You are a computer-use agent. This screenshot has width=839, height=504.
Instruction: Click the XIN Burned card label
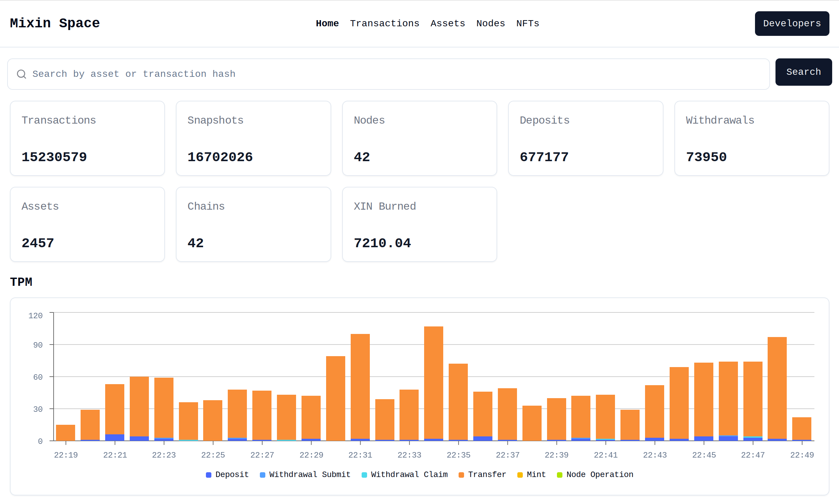(x=385, y=206)
